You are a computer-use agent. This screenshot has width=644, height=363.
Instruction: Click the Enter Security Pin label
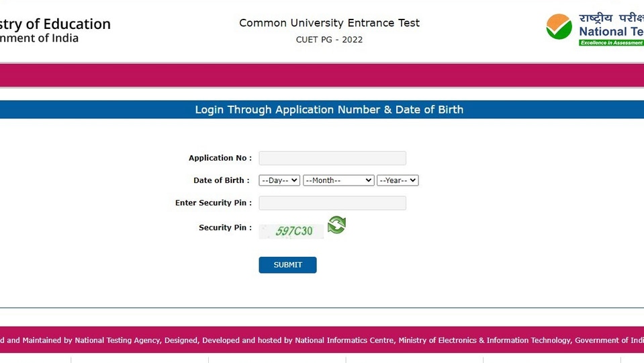(x=214, y=203)
